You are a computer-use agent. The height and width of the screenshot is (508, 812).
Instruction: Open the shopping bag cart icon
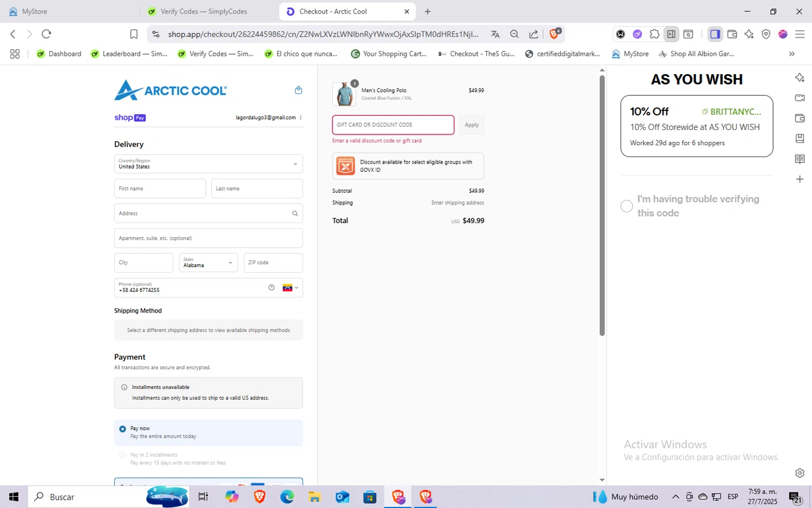point(298,90)
